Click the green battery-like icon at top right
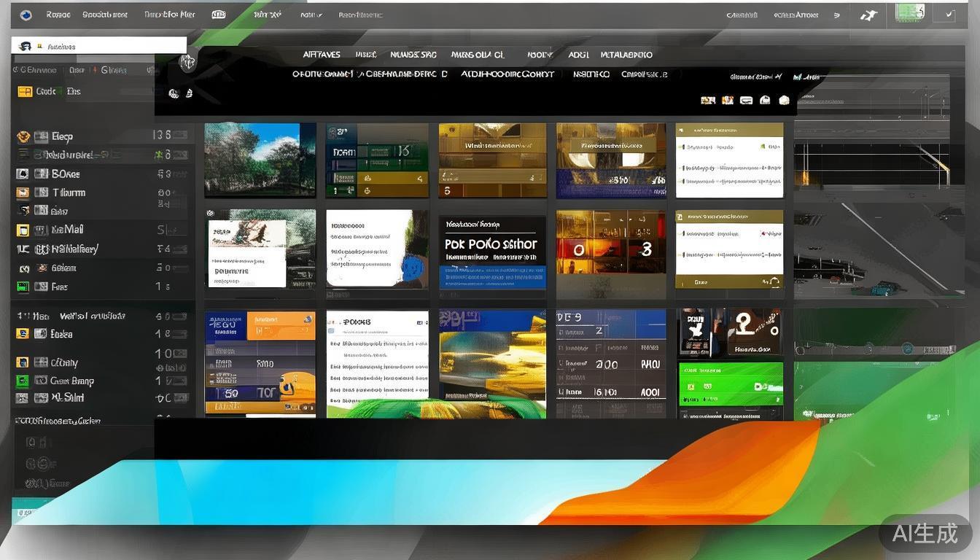This screenshot has height=560, width=980. [x=909, y=13]
